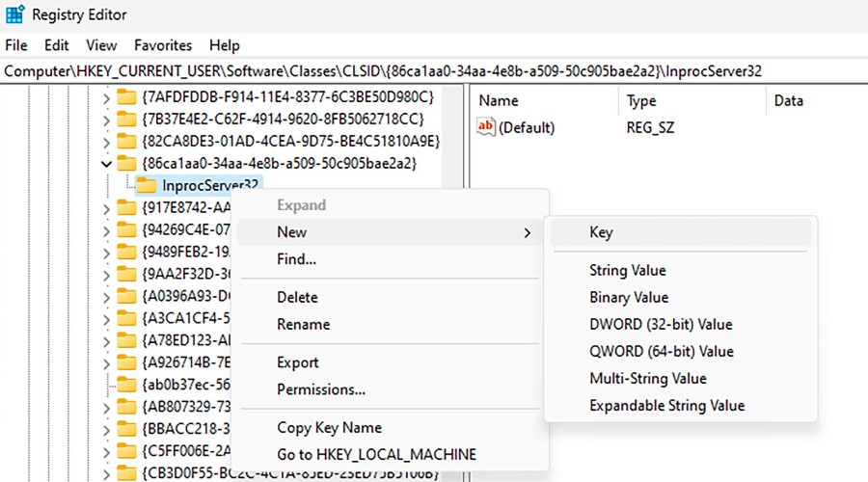
Task: Click folder icon of {A3CA1CF4 key
Action: 126,318
